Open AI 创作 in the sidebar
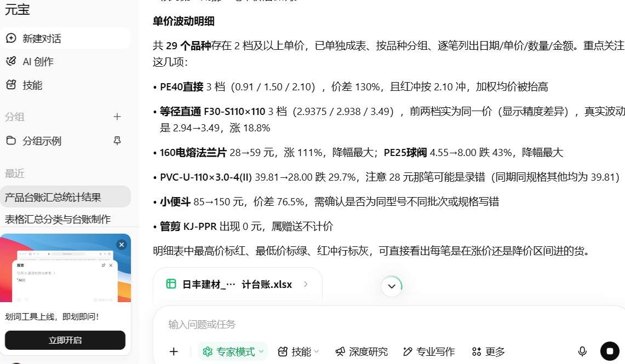 click(38, 62)
